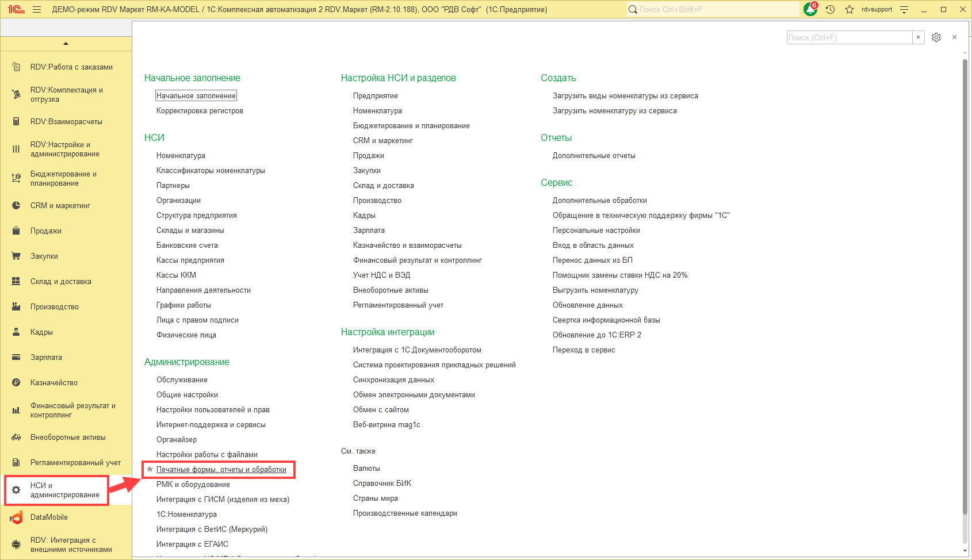
Task: Toggle favorite star for Печатные формы
Action: point(150,469)
